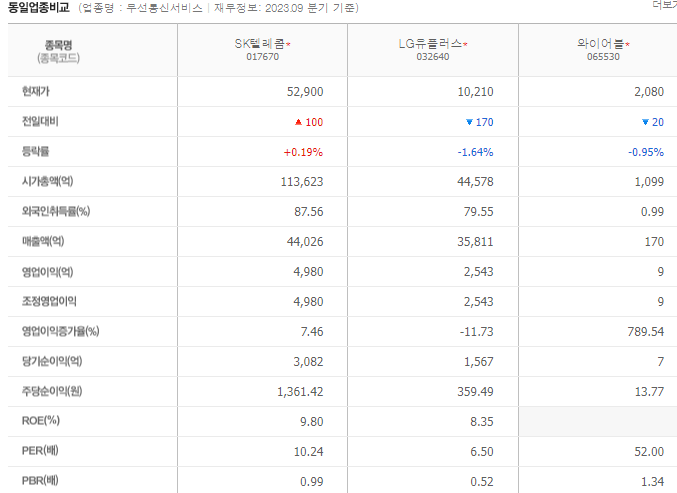Click sales value 35,811

[475, 242]
